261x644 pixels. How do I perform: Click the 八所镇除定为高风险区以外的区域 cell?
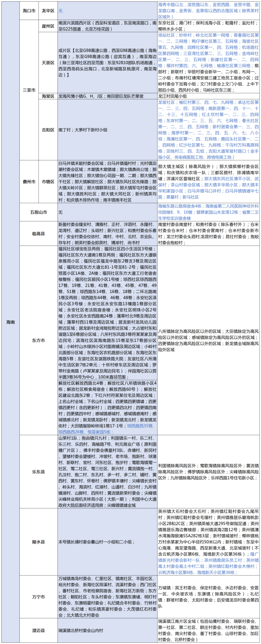point(208,340)
